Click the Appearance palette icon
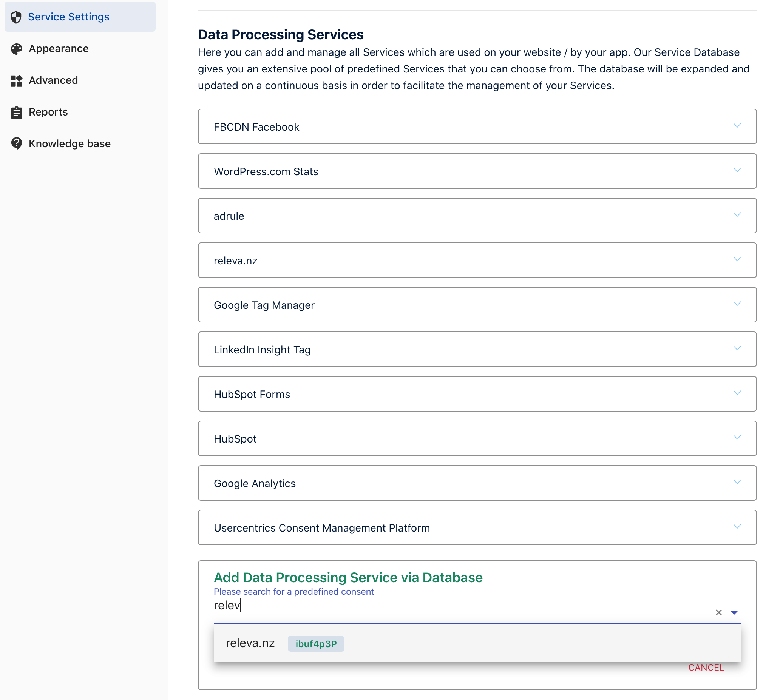This screenshot has width=763, height=700. click(16, 49)
